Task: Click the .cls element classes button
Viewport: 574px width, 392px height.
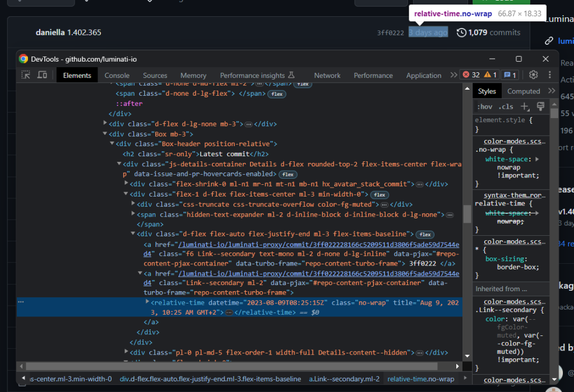Action: [x=506, y=106]
